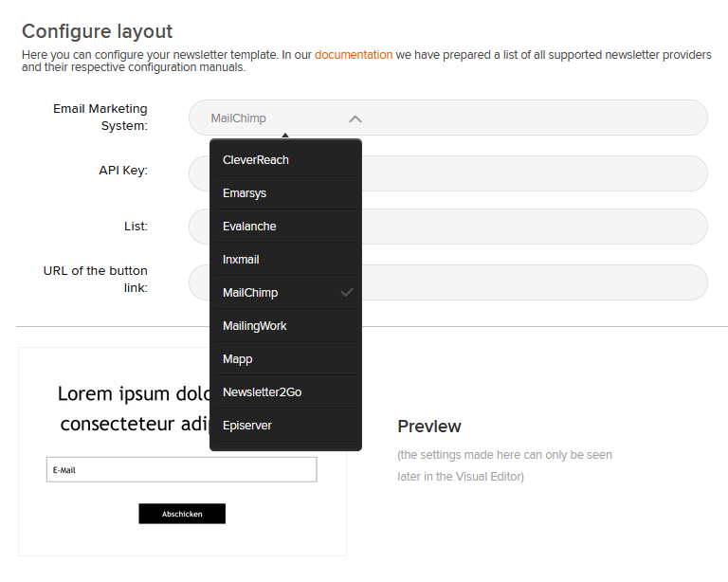Collapse the Email Marketing System dropdown chevron
Screen dimensions: 728x582
(x=355, y=118)
